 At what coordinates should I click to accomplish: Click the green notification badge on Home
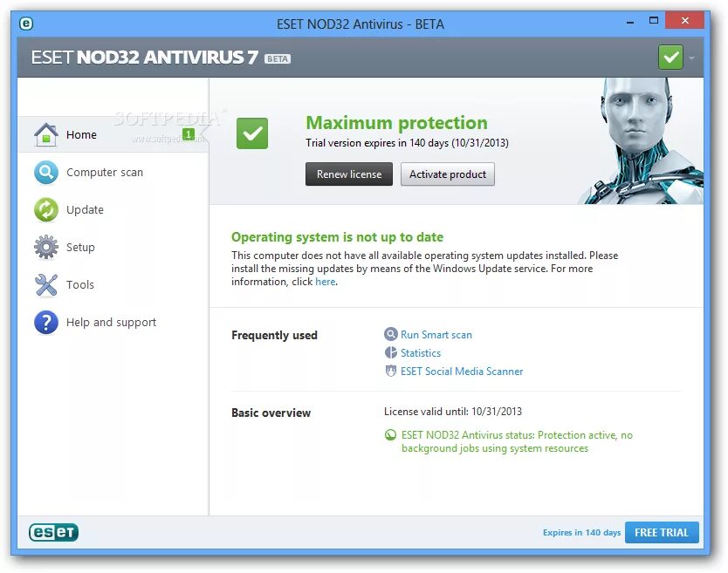tap(188, 134)
